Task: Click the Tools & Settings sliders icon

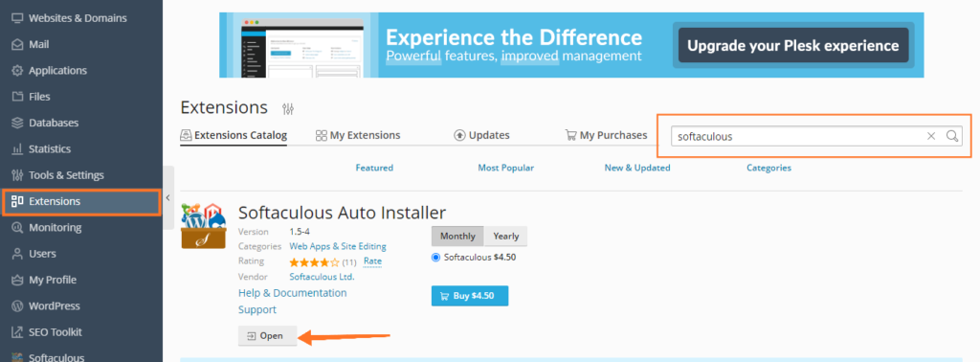Action: tap(17, 175)
